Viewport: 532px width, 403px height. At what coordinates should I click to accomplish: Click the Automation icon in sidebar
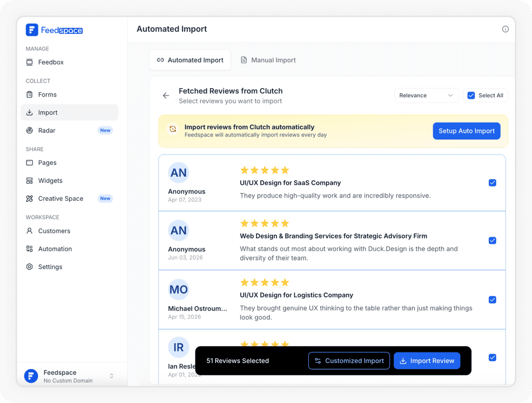[x=30, y=249]
